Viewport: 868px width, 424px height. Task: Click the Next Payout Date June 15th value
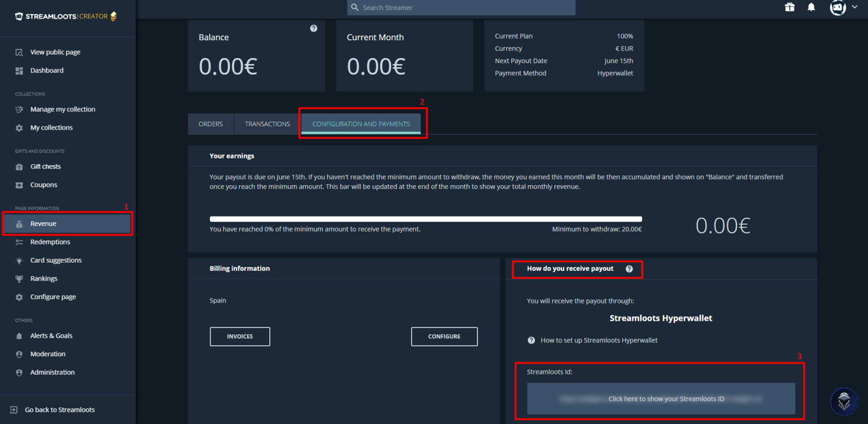(618, 61)
